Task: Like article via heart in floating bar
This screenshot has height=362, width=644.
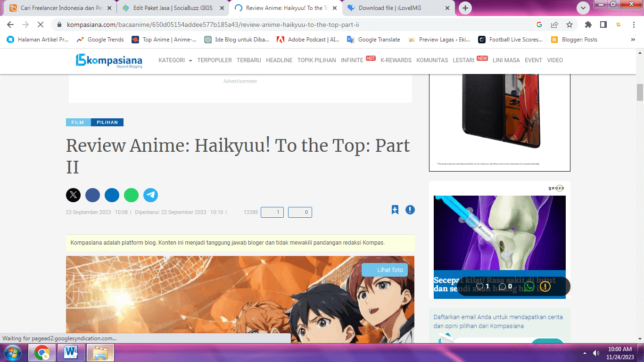Action: tap(479, 286)
